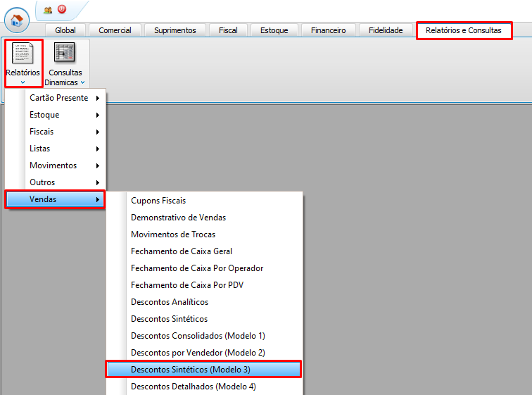Select the Fiscal ribbon tab

228,30
